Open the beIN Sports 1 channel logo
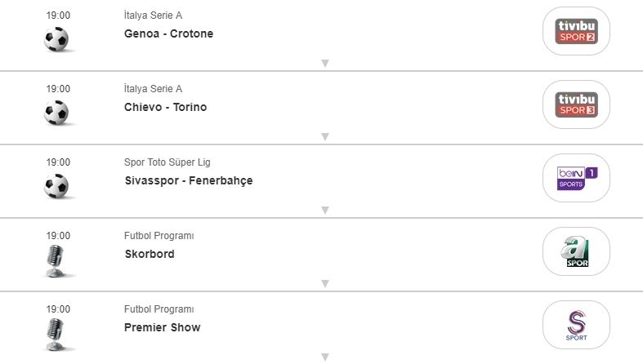Viewport: 643px width, 364px height. [x=576, y=179]
